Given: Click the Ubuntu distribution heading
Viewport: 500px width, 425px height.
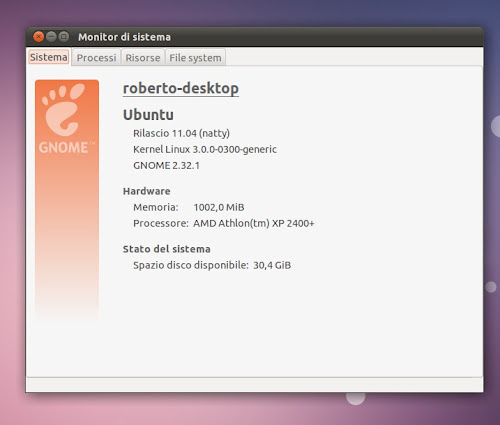Looking at the screenshot, I should point(148,115).
